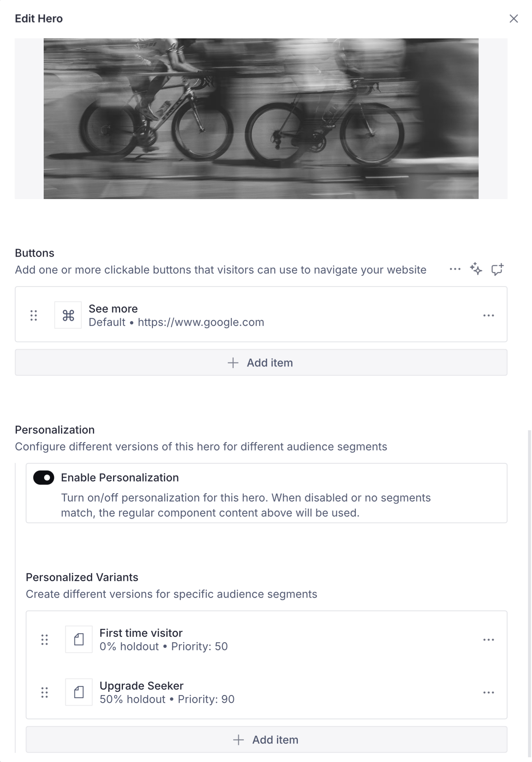Toggle Enable Personalization switch
This screenshot has height=762, width=532.
[x=44, y=478]
